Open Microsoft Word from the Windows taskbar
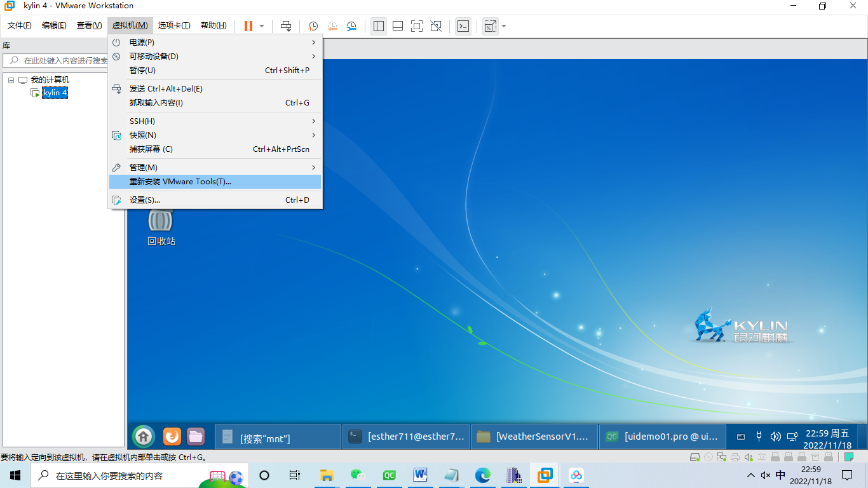The height and width of the screenshot is (488, 868). [420, 475]
